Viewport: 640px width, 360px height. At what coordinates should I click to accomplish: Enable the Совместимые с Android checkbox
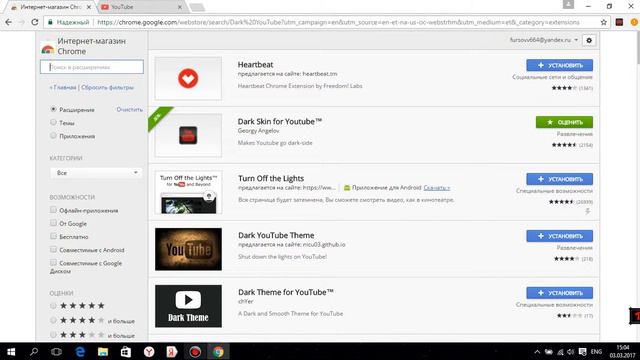[x=53, y=249]
